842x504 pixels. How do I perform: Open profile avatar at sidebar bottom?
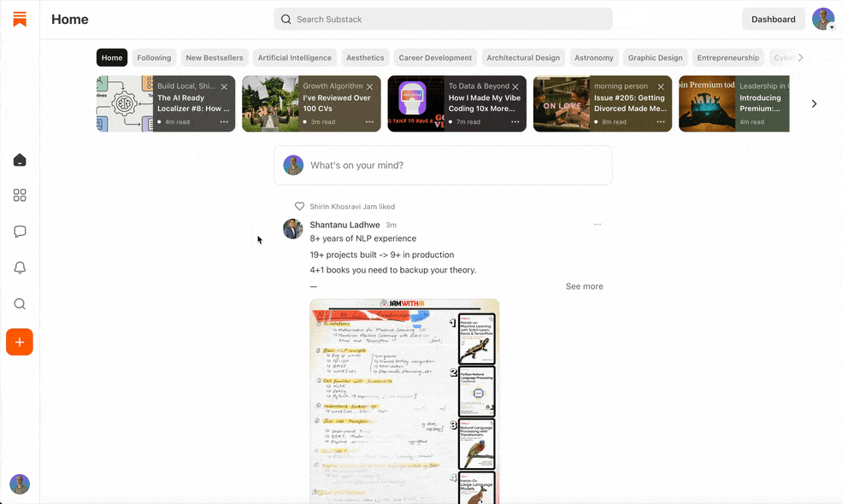coord(20,484)
